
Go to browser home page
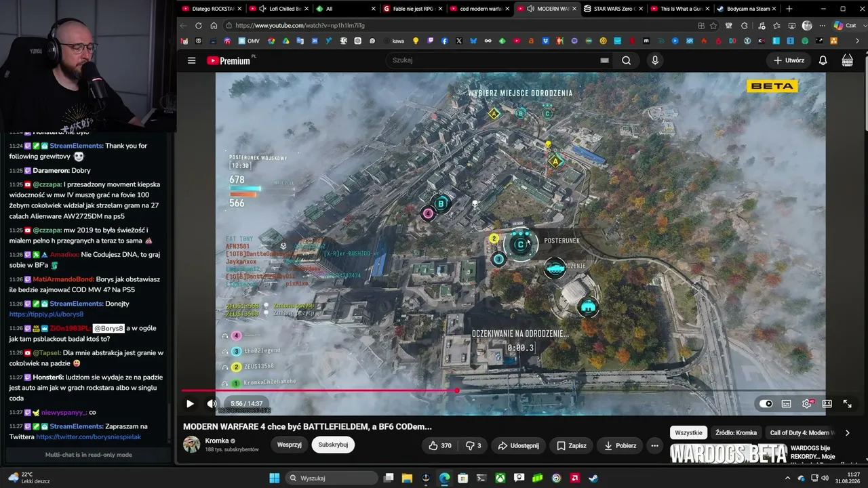coord(214,26)
